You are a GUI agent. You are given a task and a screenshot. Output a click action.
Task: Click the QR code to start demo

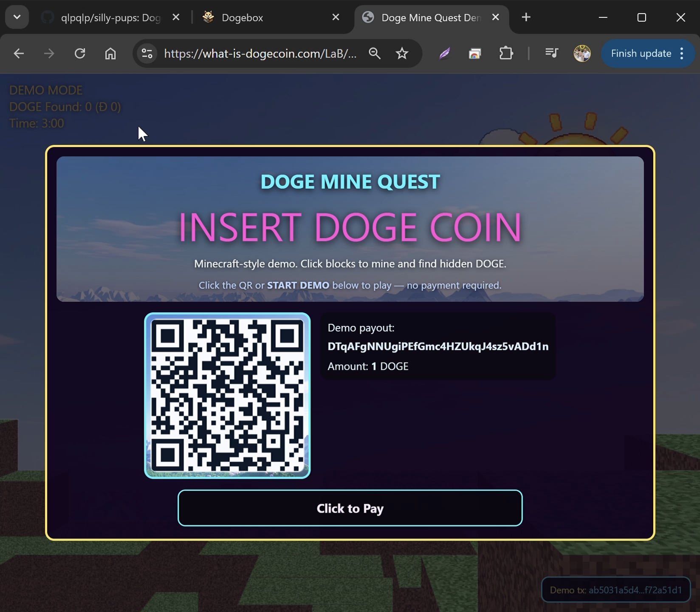click(x=227, y=396)
